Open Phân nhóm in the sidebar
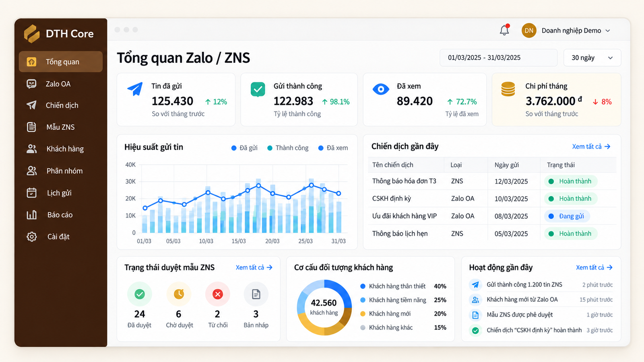The width and height of the screenshot is (644, 362). tap(61, 171)
